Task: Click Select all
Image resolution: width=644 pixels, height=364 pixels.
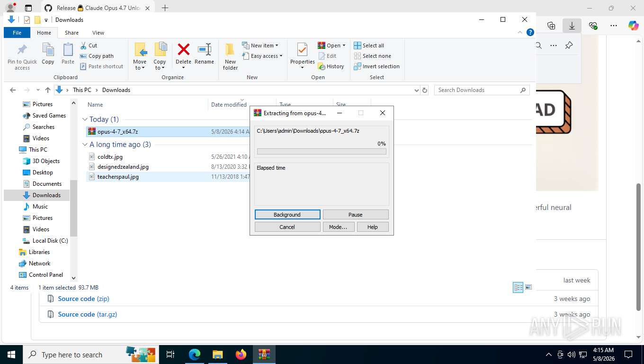Action: [369, 45]
